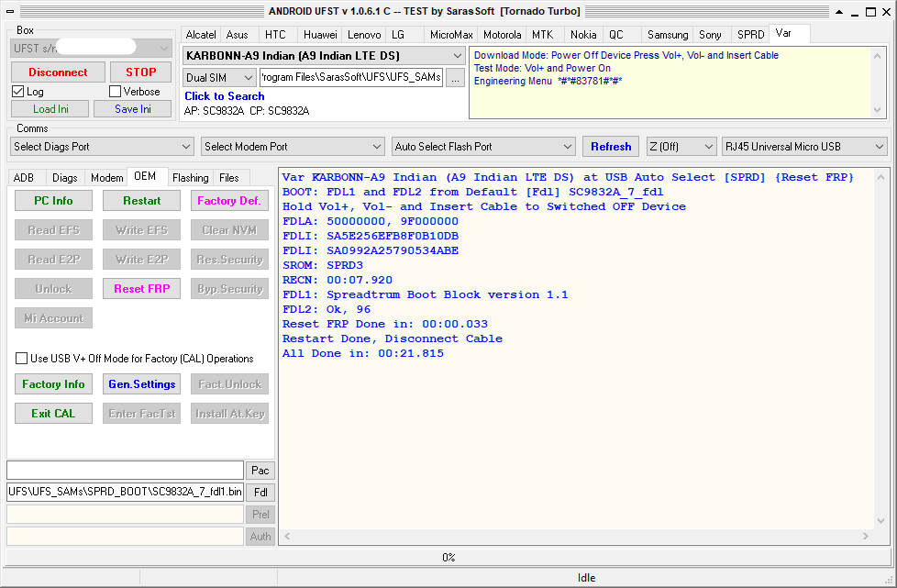Image resolution: width=897 pixels, height=588 pixels.
Task: Switch to the Alcatel brand tab
Action: pyautogui.click(x=201, y=35)
